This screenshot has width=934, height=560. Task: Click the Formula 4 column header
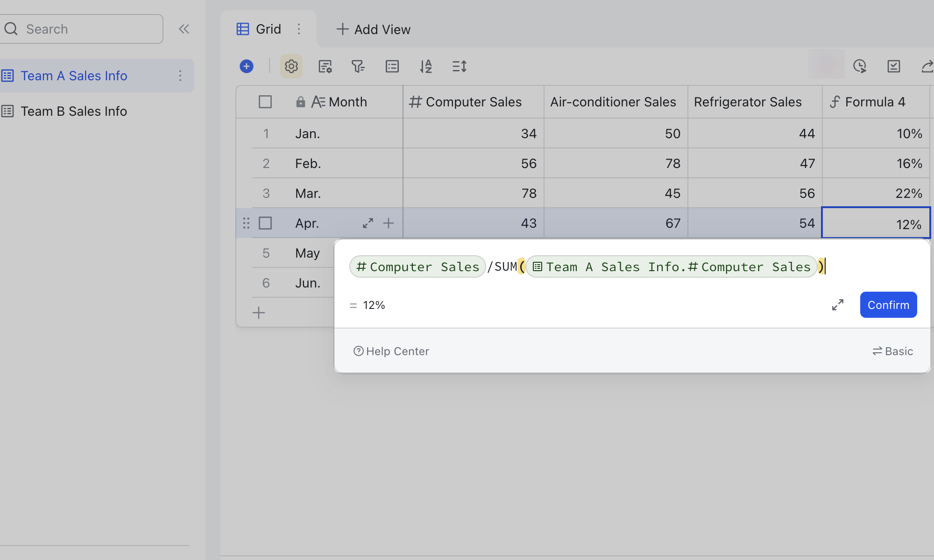[x=876, y=102]
